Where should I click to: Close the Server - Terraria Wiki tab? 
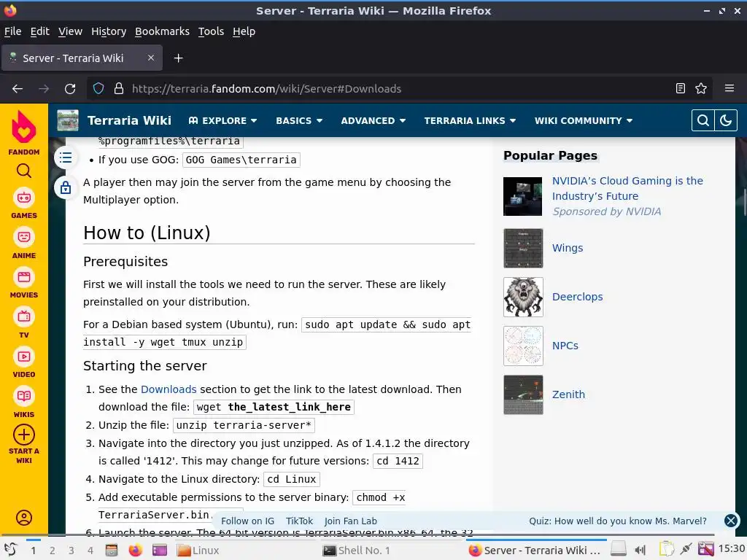click(151, 58)
